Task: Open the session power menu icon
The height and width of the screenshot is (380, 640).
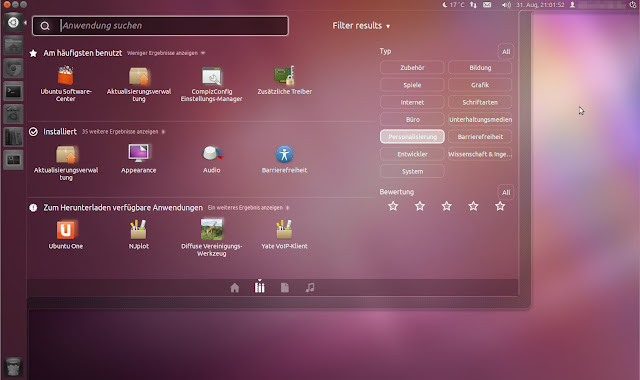Action: click(633, 5)
